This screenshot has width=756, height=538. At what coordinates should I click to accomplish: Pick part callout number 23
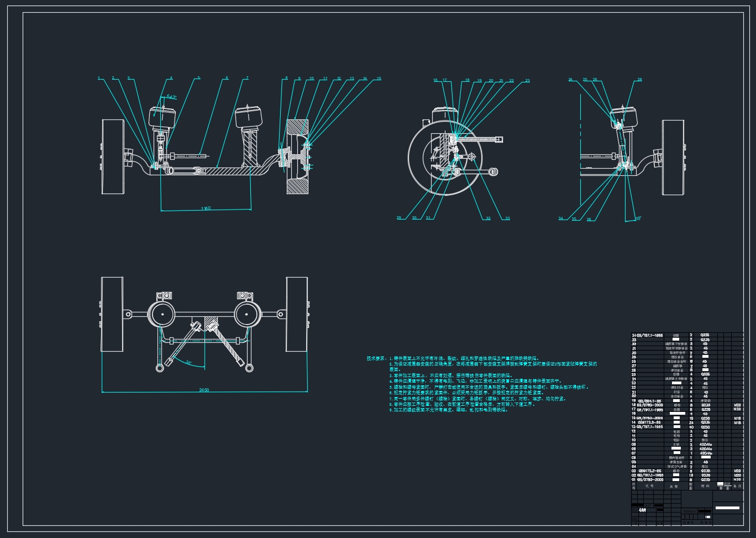(x=527, y=81)
